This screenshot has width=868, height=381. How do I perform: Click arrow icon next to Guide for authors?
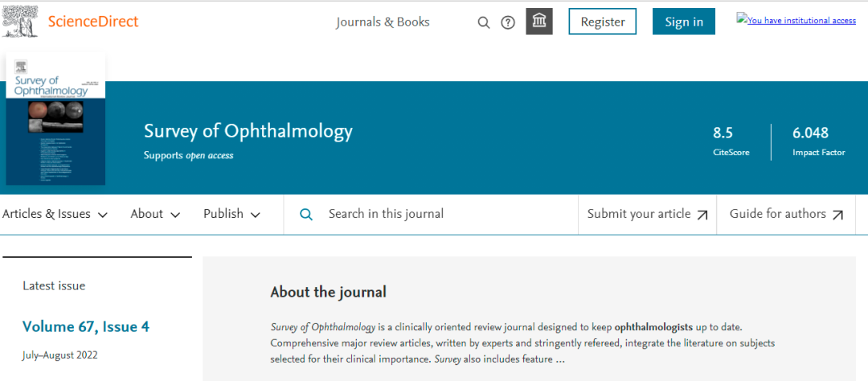pyautogui.click(x=838, y=215)
